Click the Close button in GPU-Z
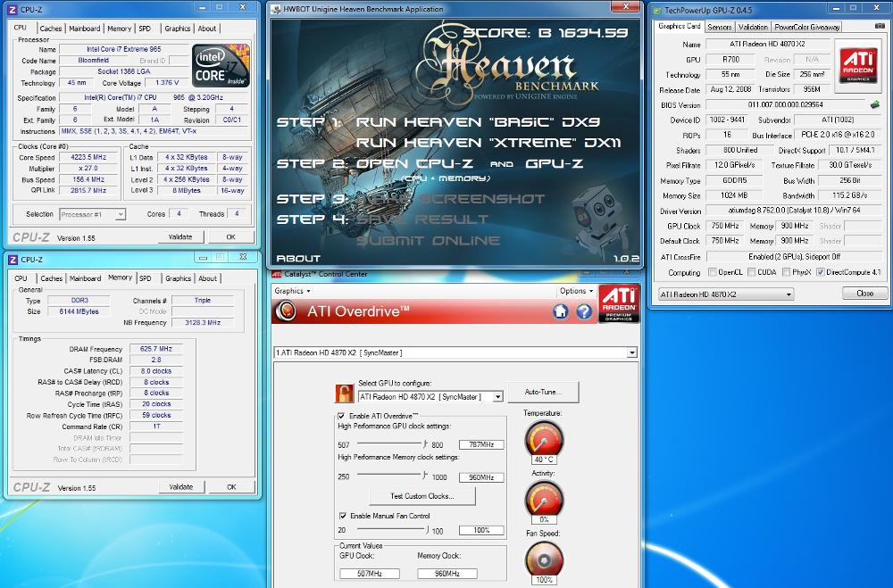Image resolution: width=893 pixels, height=588 pixels. coord(864,294)
